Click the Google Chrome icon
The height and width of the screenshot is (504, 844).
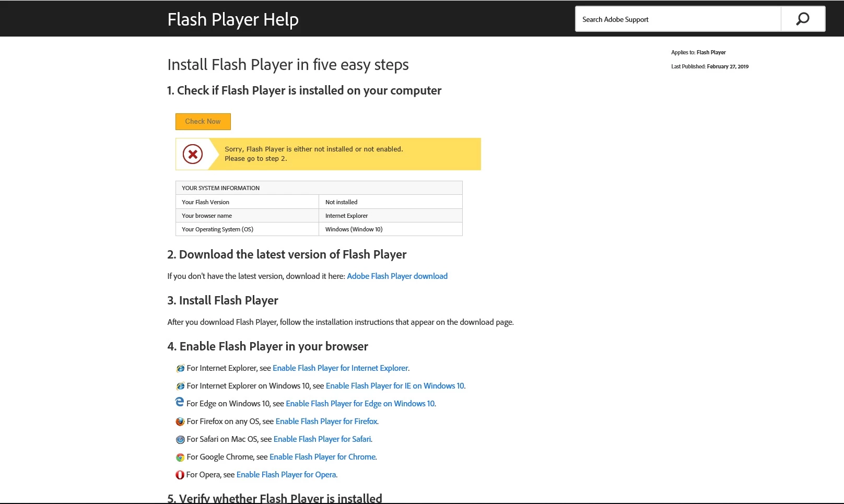(x=180, y=457)
